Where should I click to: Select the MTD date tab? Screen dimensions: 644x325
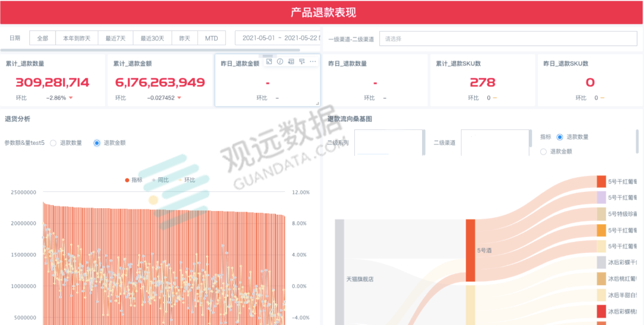(212, 38)
